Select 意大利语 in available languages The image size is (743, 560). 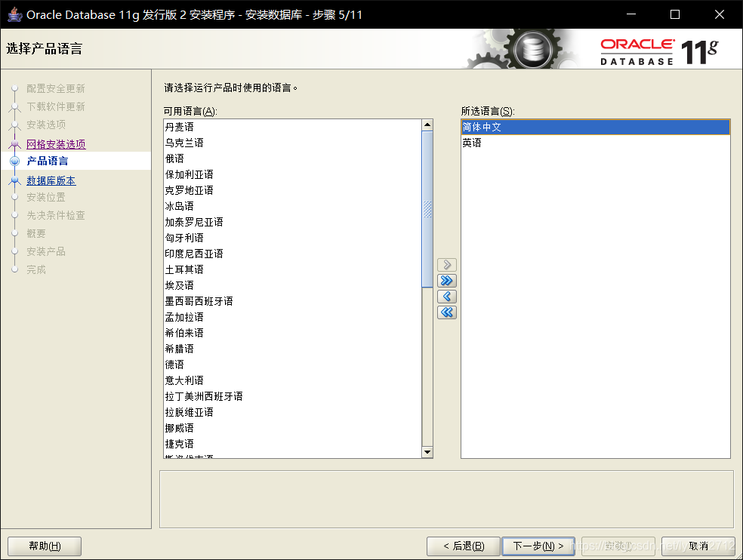point(292,380)
